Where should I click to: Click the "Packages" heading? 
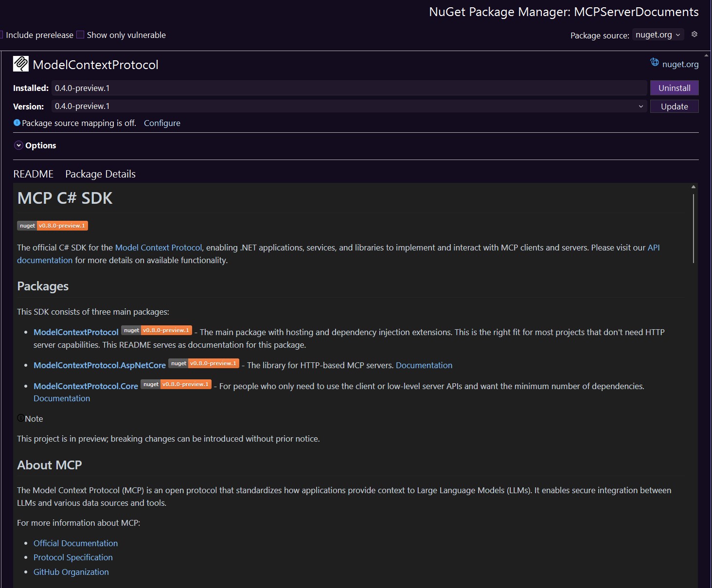pyautogui.click(x=43, y=286)
